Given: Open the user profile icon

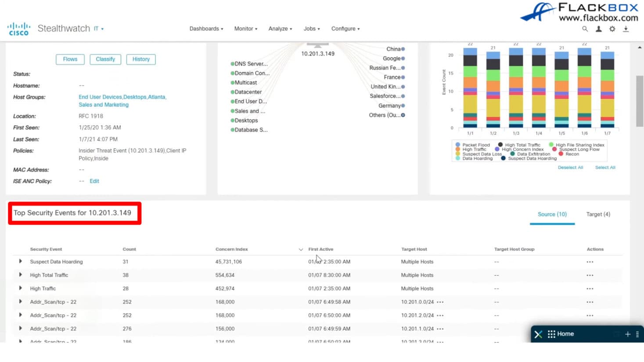Looking at the screenshot, I should pos(598,29).
